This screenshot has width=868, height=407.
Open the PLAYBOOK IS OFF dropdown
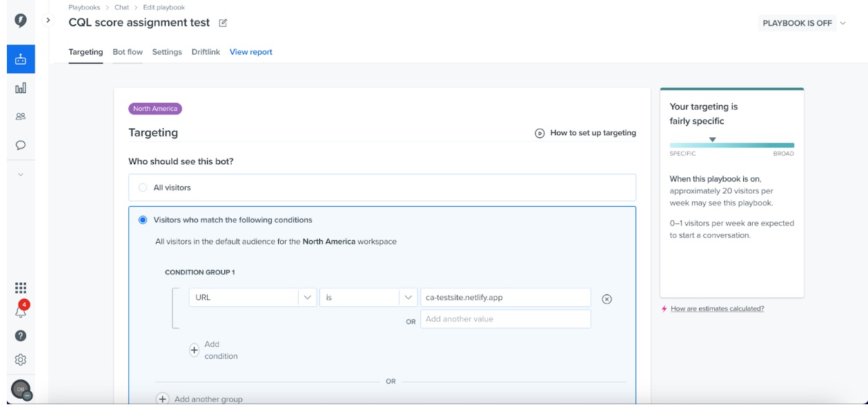804,23
